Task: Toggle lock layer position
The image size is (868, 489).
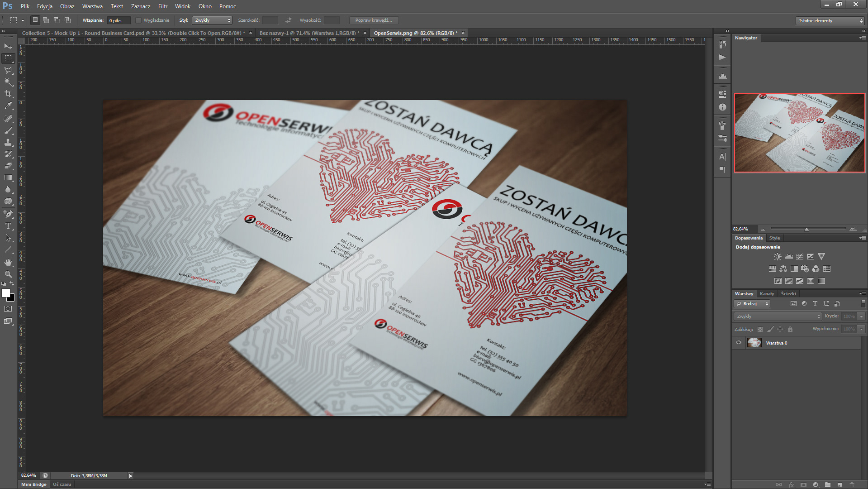Action: click(780, 329)
